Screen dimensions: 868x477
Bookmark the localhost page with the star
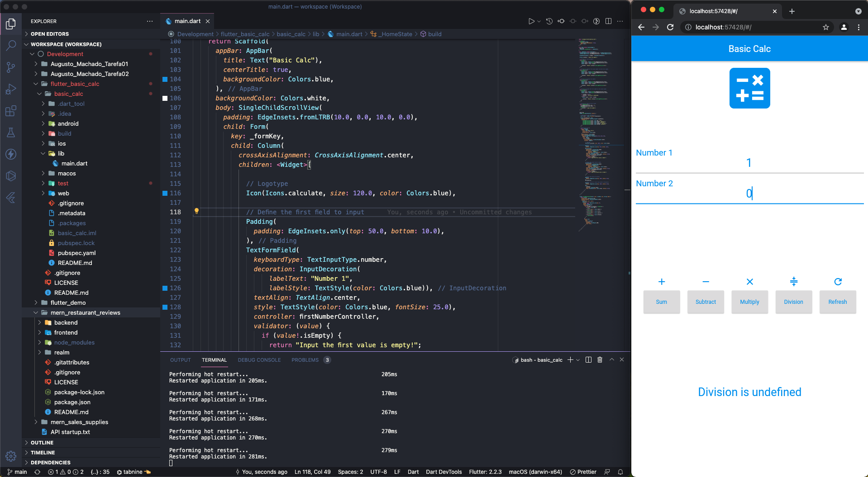[x=826, y=27]
